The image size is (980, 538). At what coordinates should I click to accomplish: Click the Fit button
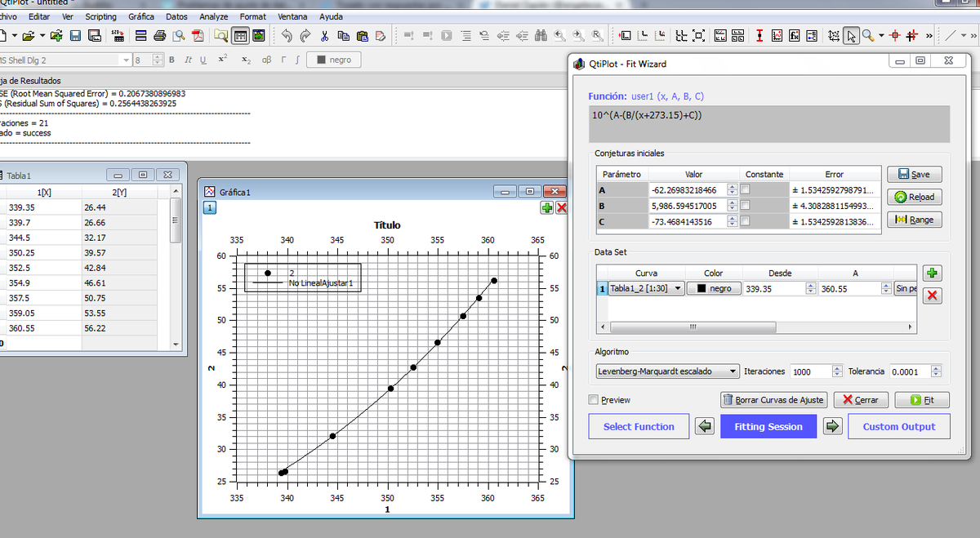tap(921, 400)
